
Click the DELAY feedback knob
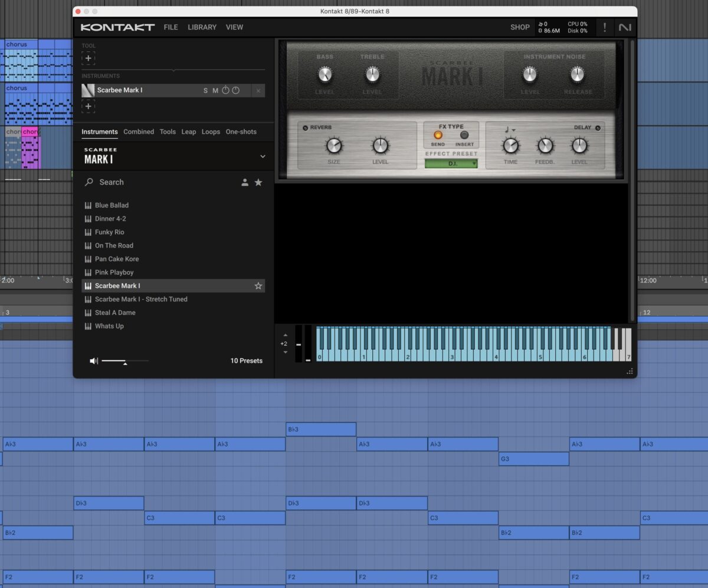[545, 146]
